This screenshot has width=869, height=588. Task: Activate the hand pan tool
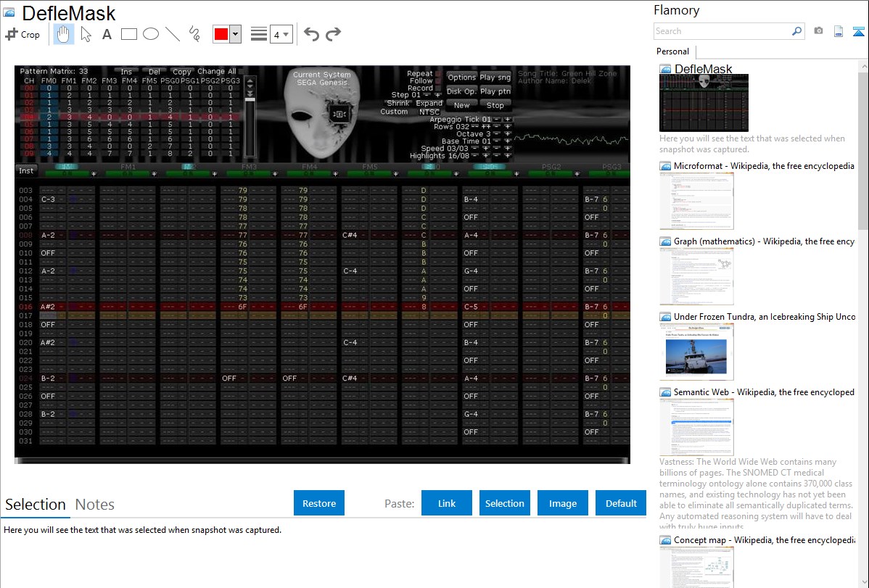point(63,34)
